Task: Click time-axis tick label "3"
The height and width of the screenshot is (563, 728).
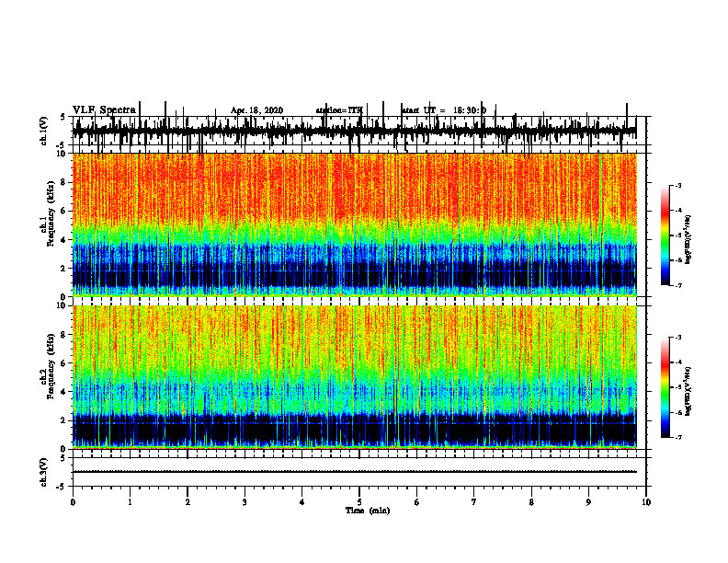Action: click(x=245, y=502)
